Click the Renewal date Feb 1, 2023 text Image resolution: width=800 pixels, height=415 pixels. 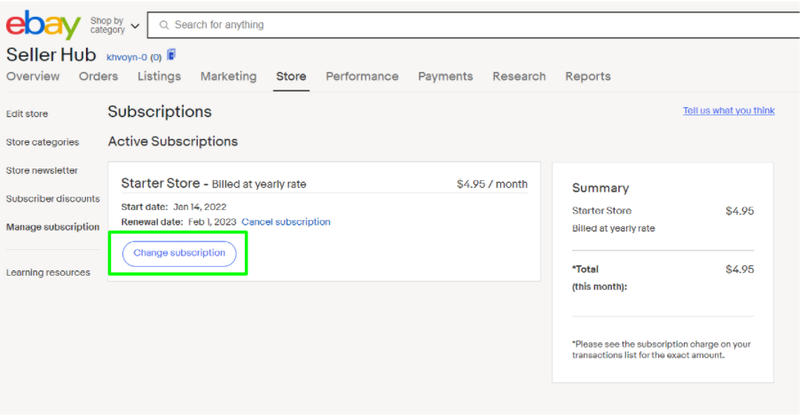(x=179, y=222)
